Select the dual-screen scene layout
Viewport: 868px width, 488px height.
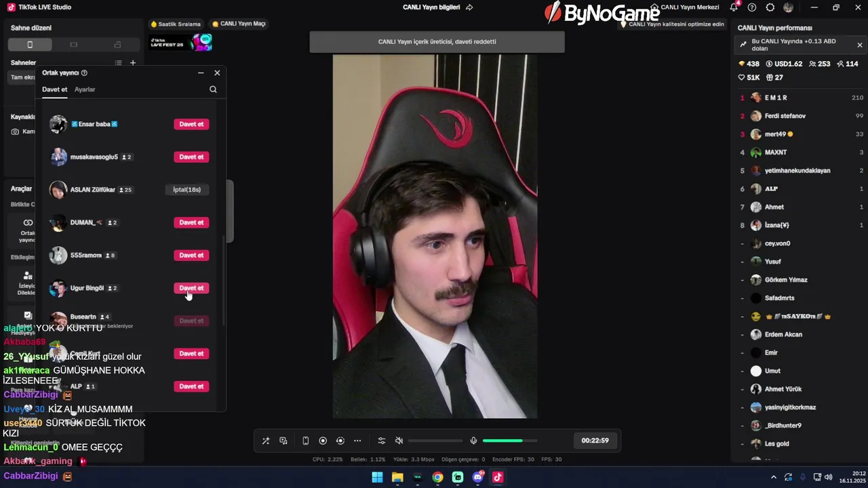(117, 45)
